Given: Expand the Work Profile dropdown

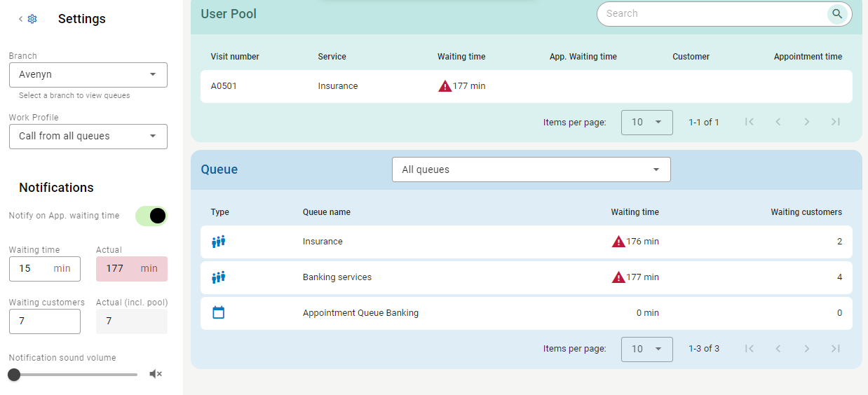Looking at the screenshot, I should tap(88, 137).
